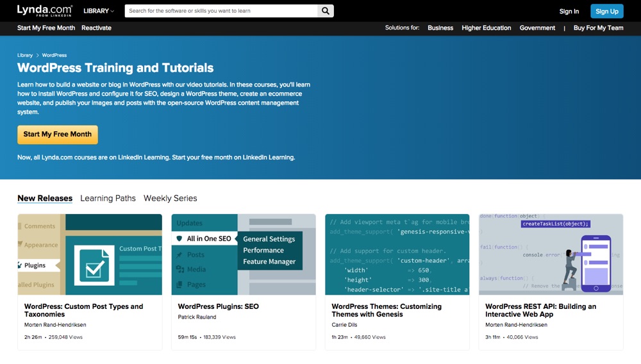Screen dimensions: 641x364
Task: Click author Patrick Rauland
Action: point(197,317)
